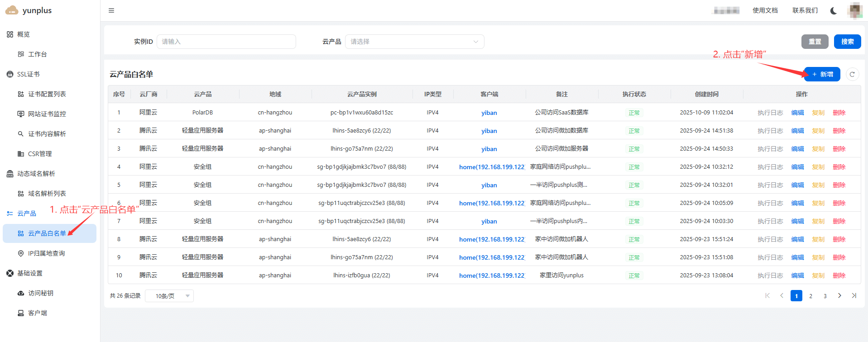Open the 云产品 select dropdown
This screenshot has width=868, height=342.
pyautogui.click(x=414, y=42)
